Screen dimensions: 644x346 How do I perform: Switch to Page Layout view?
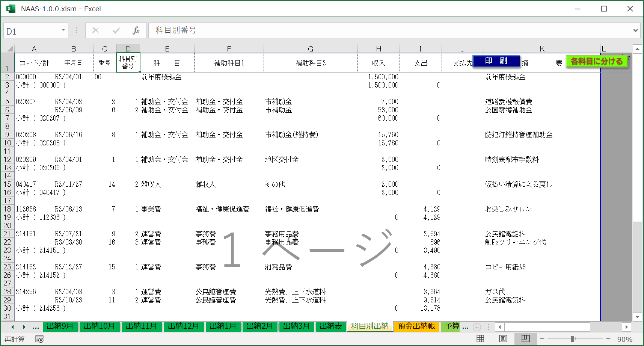tap(503, 339)
